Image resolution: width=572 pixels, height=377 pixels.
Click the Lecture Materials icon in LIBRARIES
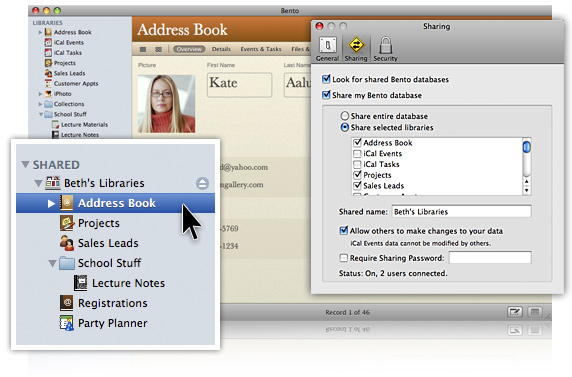click(55, 124)
